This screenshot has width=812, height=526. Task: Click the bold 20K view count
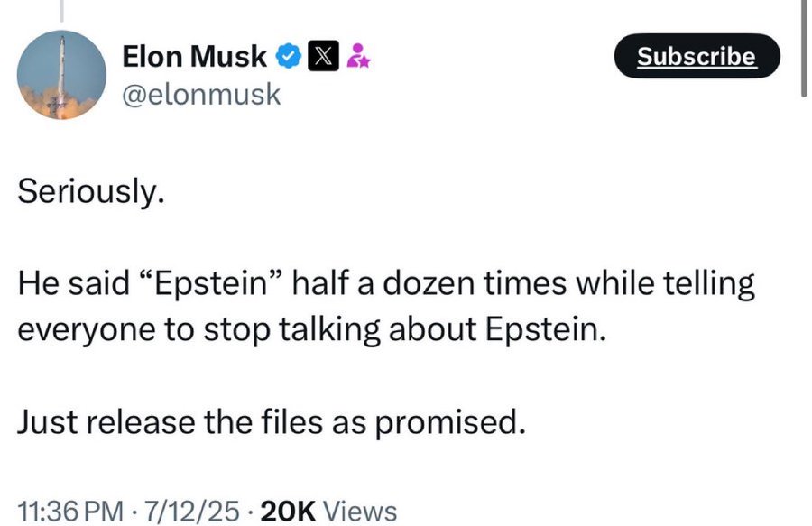coord(287,511)
